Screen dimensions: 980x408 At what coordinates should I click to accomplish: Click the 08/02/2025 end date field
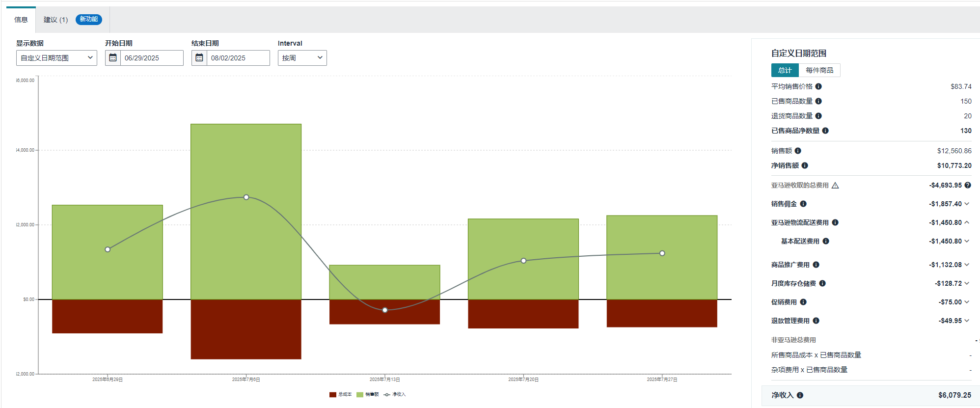(x=238, y=58)
